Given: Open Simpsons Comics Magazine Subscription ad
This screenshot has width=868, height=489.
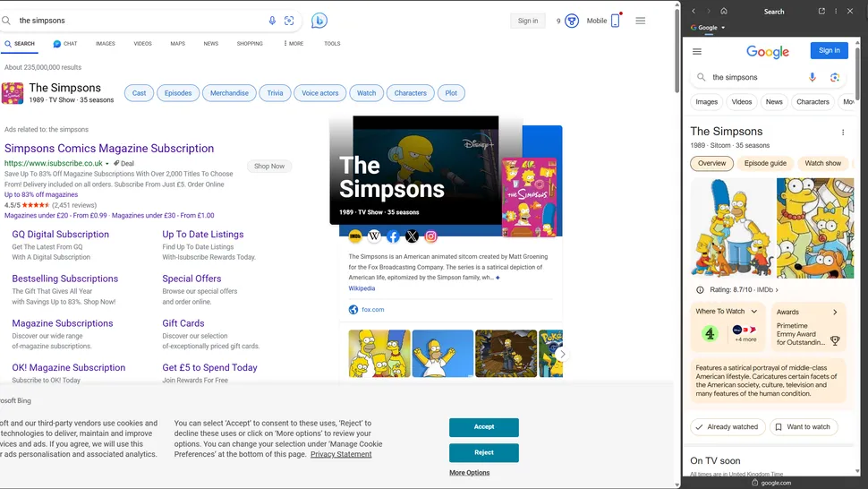Looking at the screenshot, I should tap(109, 149).
